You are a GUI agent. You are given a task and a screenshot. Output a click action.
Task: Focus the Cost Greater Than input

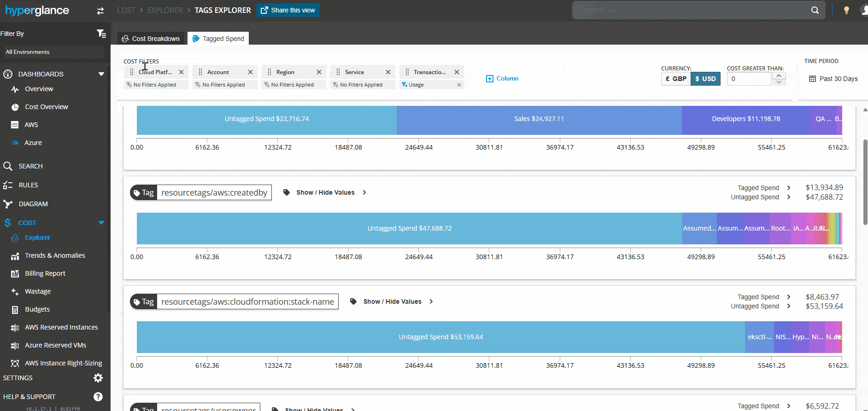pos(749,79)
